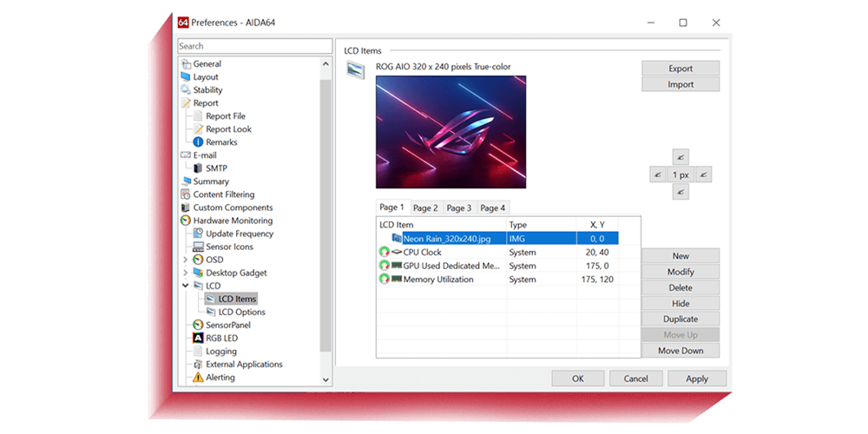Select the Alerting warning icon
Screen dimensions: 868x434
(x=198, y=378)
